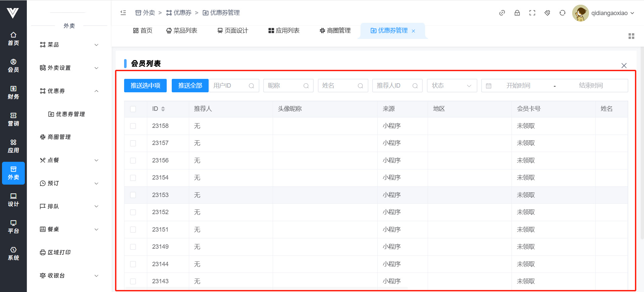The image size is (644, 292).
Task: Open the 系统 section in left rail
Action: pyautogui.click(x=13, y=253)
